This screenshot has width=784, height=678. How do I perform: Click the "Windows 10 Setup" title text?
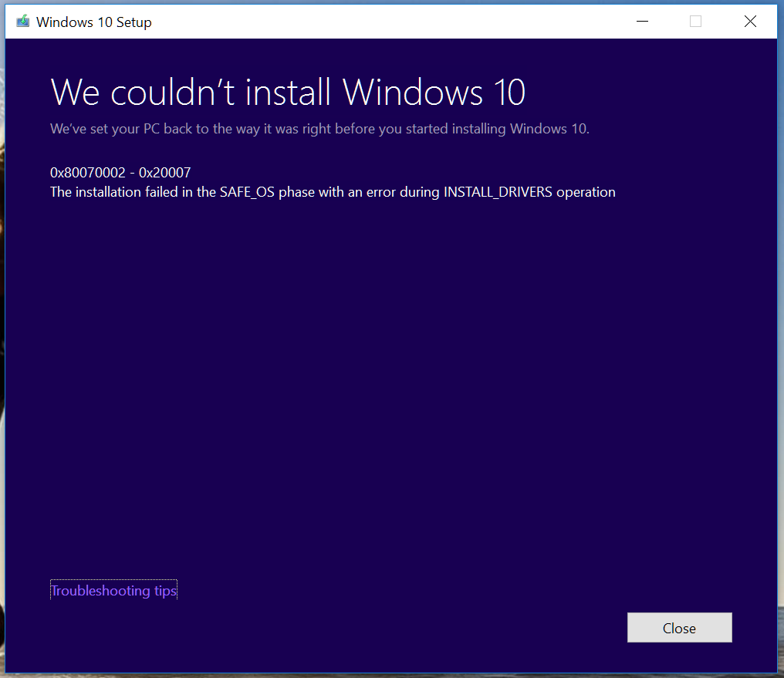click(93, 22)
